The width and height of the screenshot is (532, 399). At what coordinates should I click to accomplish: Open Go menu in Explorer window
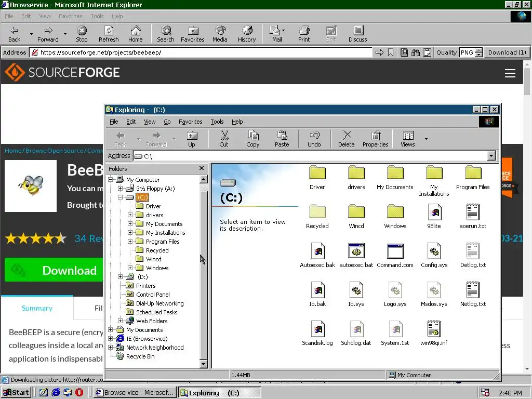point(167,122)
